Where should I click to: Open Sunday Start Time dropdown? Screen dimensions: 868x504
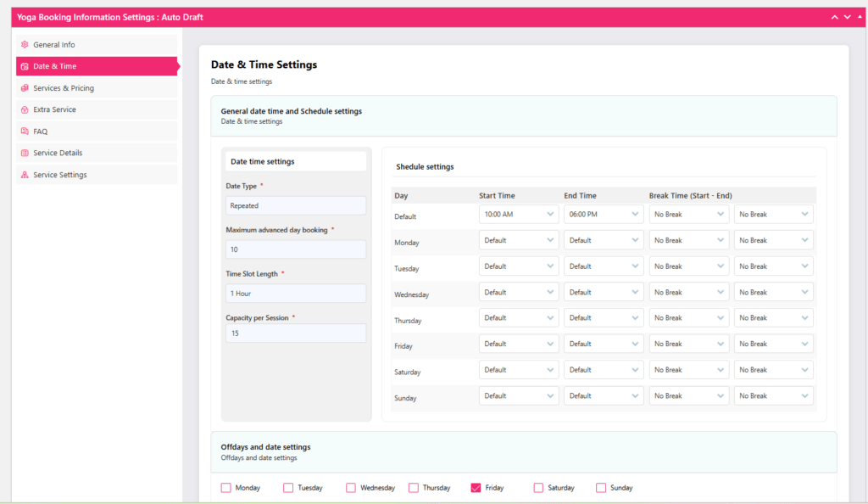pos(519,396)
